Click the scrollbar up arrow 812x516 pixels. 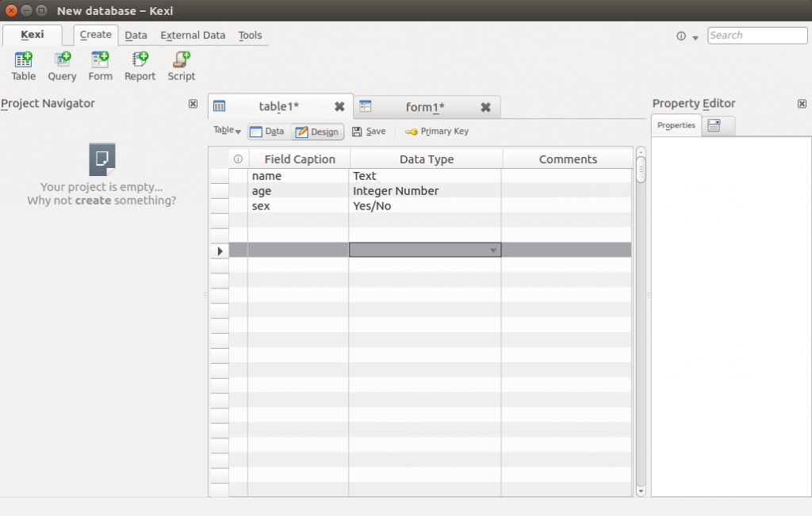coord(641,152)
